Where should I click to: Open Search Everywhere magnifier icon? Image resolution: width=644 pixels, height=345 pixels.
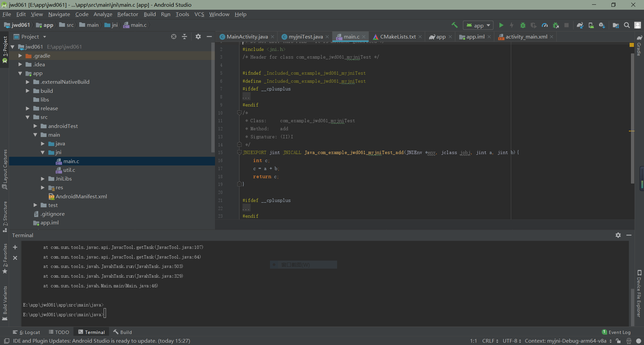pyautogui.click(x=627, y=25)
